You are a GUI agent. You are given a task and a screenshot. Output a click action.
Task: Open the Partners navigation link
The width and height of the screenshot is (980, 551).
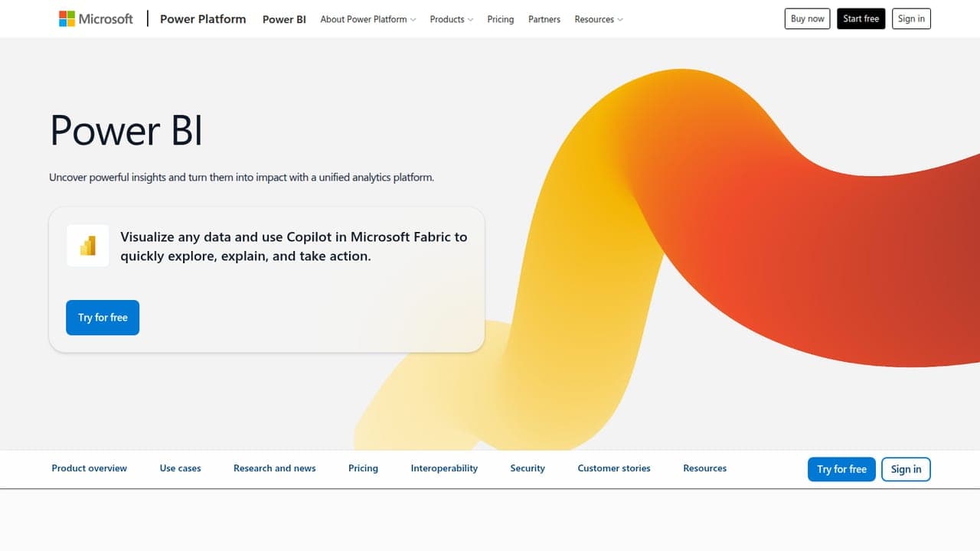pos(544,19)
